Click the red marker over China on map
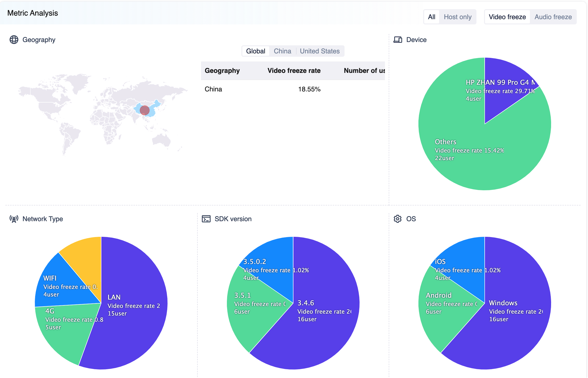The width and height of the screenshot is (588, 378). pyautogui.click(x=144, y=110)
